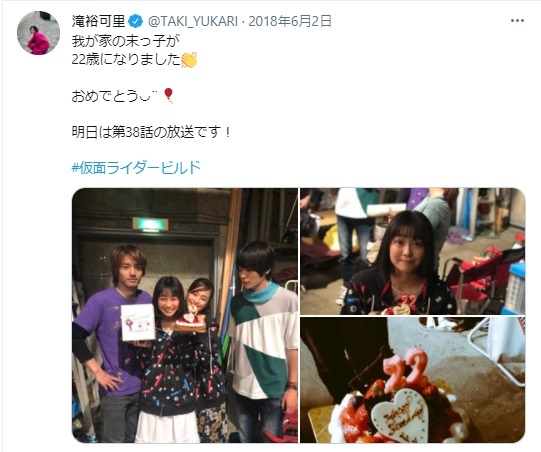Click the red balloon emoji
Image resolution: width=541 pixels, height=452 pixels.
[168, 96]
